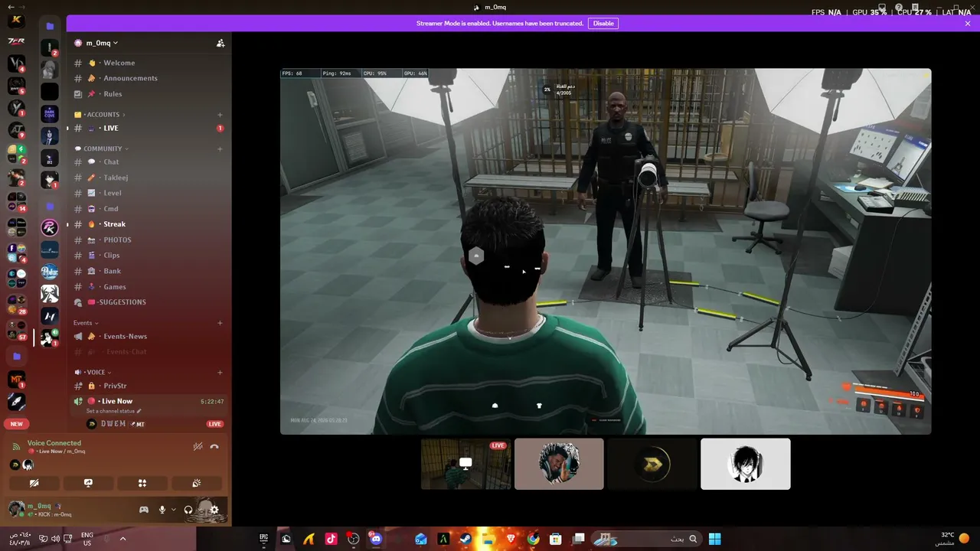Image resolution: width=980 pixels, height=551 pixels.
Task: Open the user settings gear
Action: click(x=214, y=510)
